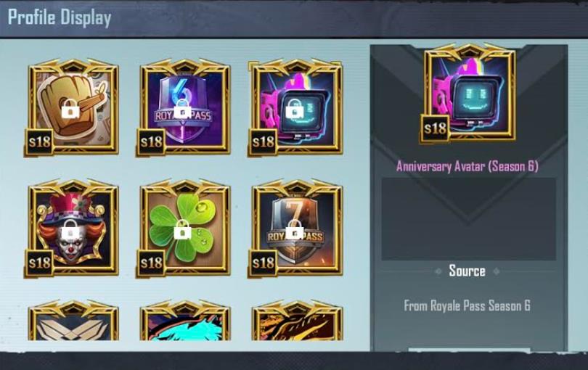
Task: Choose the Royale Pass 6 badge avatar
Action: (184, 107)
